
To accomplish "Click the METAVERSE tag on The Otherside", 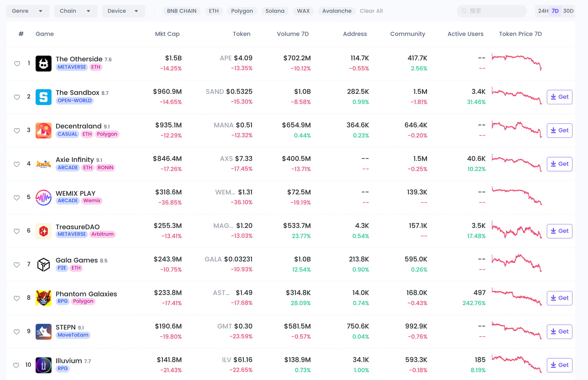I will pos(72,67).
